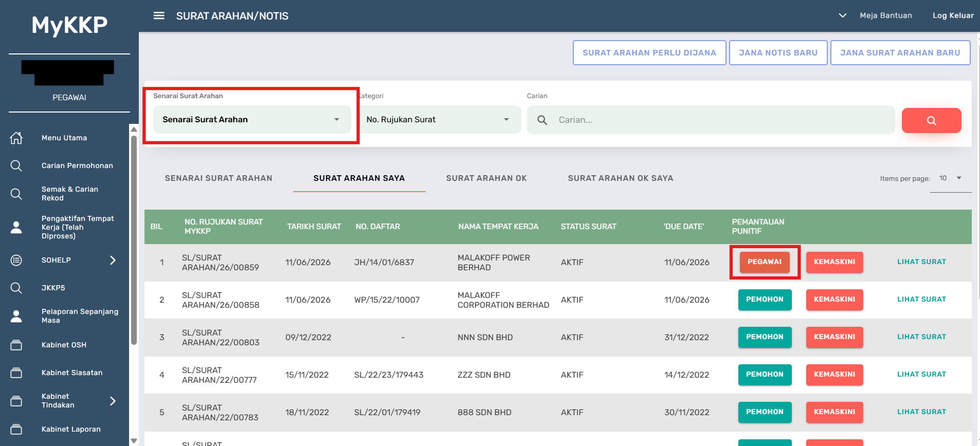The width and height of the screenshot is (980, 446).
Task: Open LIHAT SURAT link for NNN SDN BHD
Action: click(x=921, y=337)
